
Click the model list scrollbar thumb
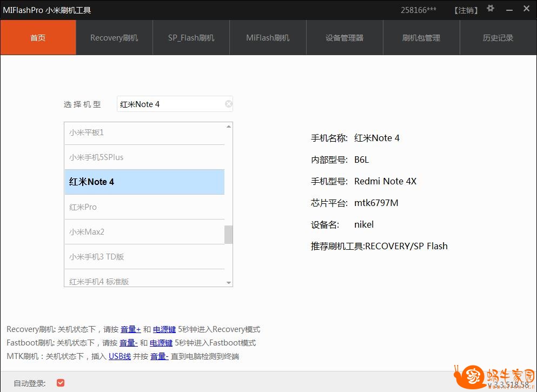[x=228, y=235]
